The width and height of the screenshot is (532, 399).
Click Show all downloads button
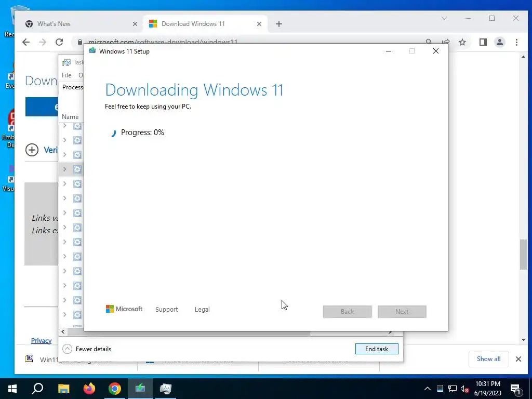tap(488, 359)
